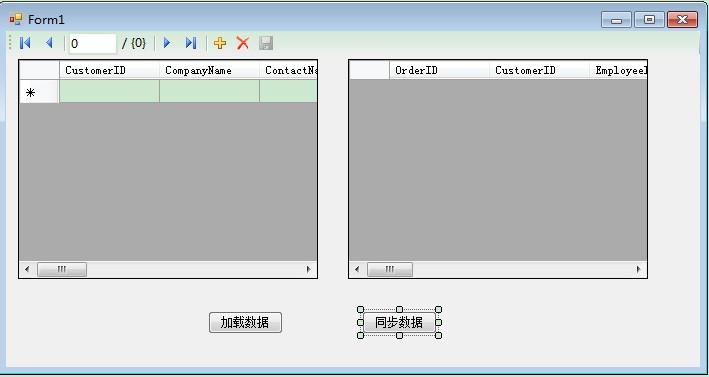709x377 pixels.
Task: Click right grid horizontal scrollbar thumb
Action: tap(390, 269)
